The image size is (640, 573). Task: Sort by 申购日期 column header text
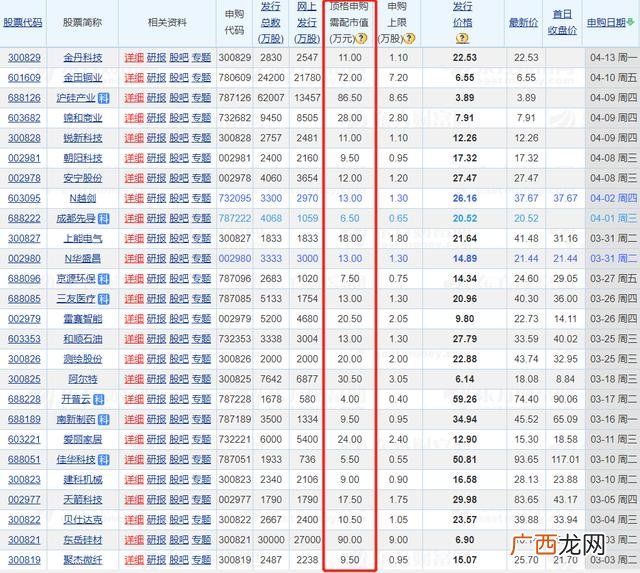[606, 22]
